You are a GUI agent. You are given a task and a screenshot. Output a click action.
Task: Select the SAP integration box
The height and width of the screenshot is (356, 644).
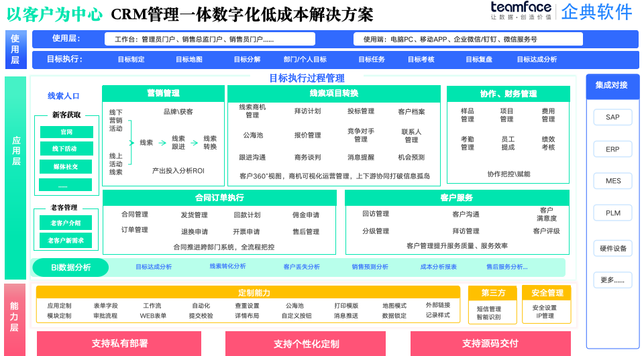click(x=612, y=117)
